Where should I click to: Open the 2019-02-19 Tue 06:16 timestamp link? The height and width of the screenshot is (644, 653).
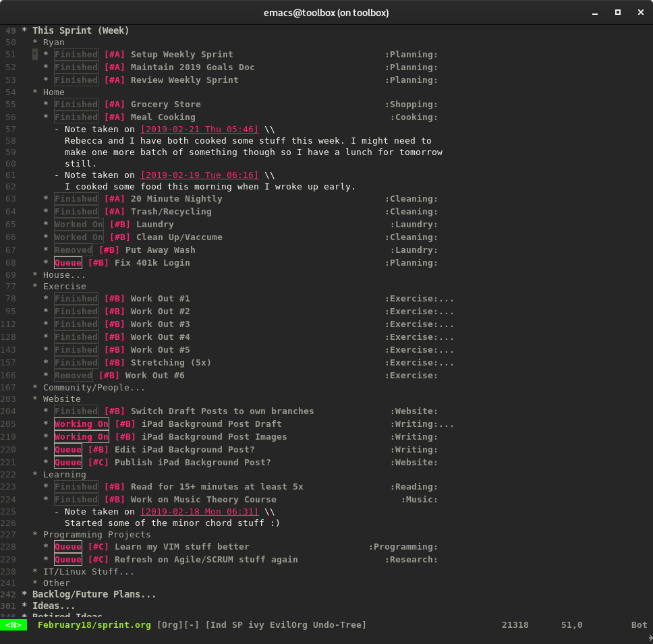pyautogui.click(x=199, y=175)
